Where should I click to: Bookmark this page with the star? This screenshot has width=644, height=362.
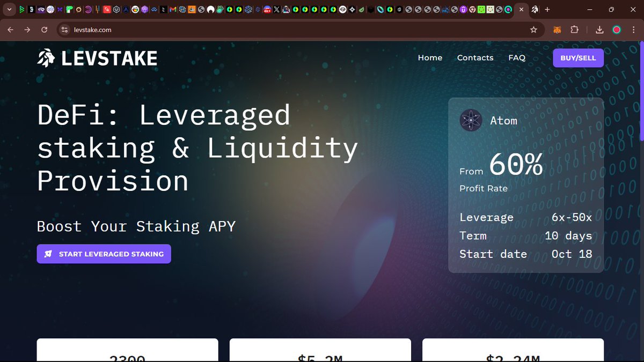tap(533, 30)
